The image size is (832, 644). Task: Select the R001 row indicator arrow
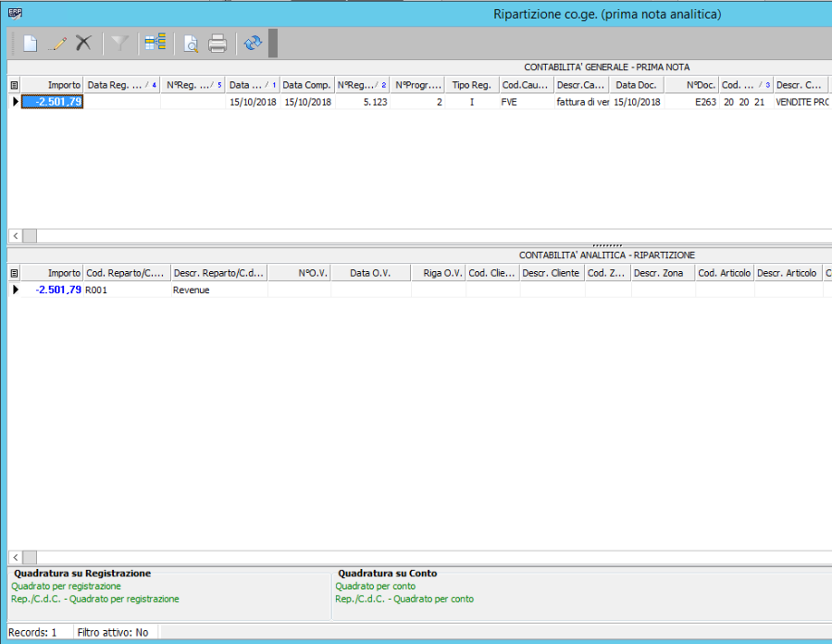click(14, 291)
